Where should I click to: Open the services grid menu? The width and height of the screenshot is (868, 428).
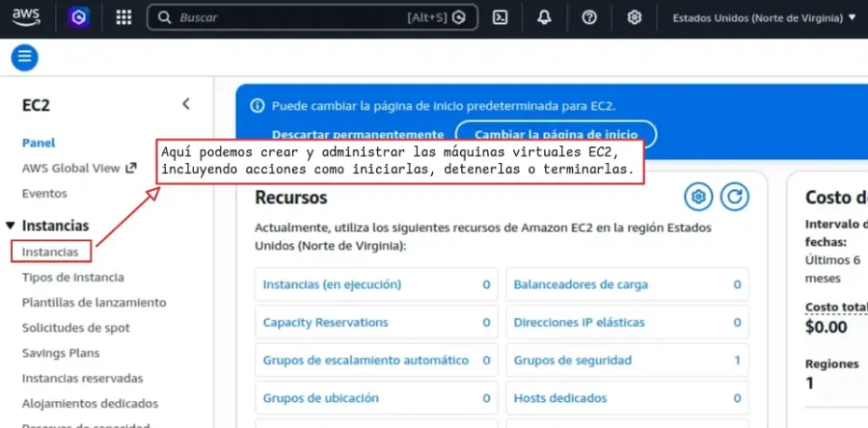pyautogui.click(x=124, y=17)
